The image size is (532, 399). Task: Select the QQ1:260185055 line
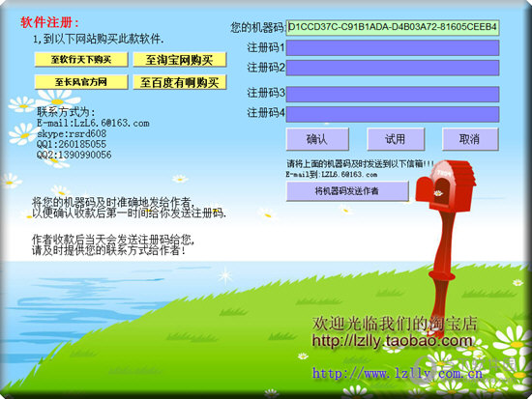click(72, 144)
